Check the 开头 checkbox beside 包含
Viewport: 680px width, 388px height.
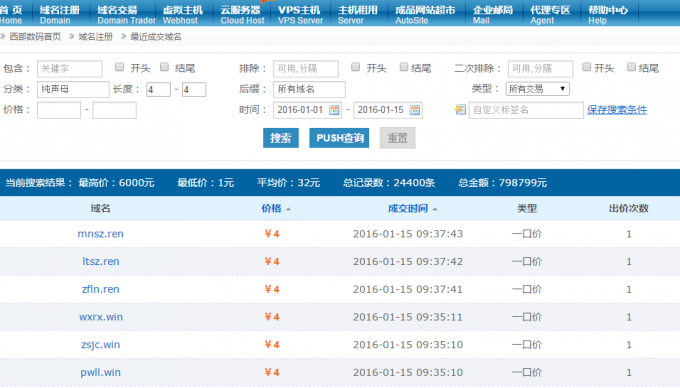[119, 67]
